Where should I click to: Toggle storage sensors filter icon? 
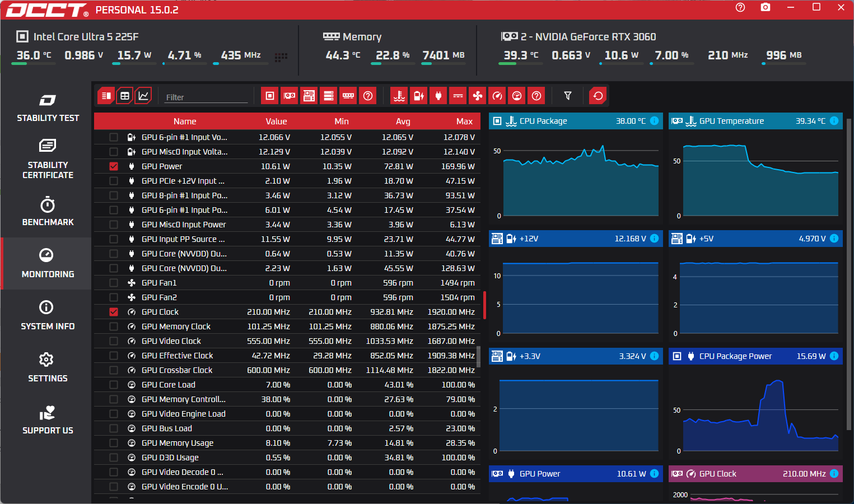pyautogui.click(x=329, y=96)
